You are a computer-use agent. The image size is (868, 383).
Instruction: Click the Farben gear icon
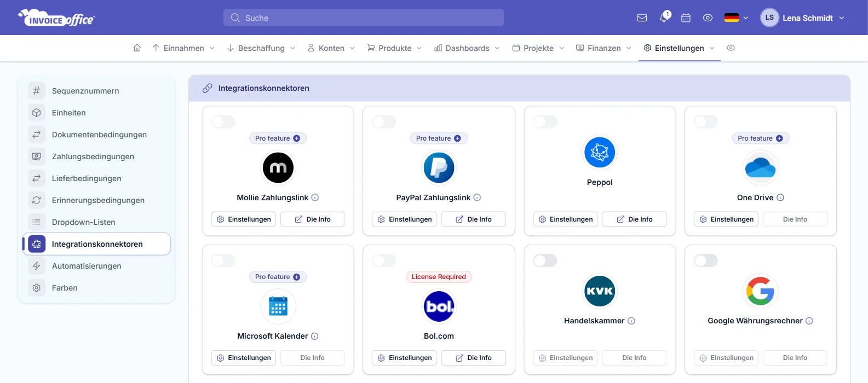pos(37,288)
